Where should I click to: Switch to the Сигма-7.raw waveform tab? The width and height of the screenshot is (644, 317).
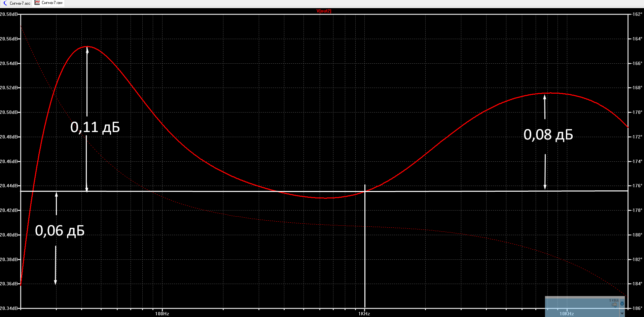[x=49, y=3]
